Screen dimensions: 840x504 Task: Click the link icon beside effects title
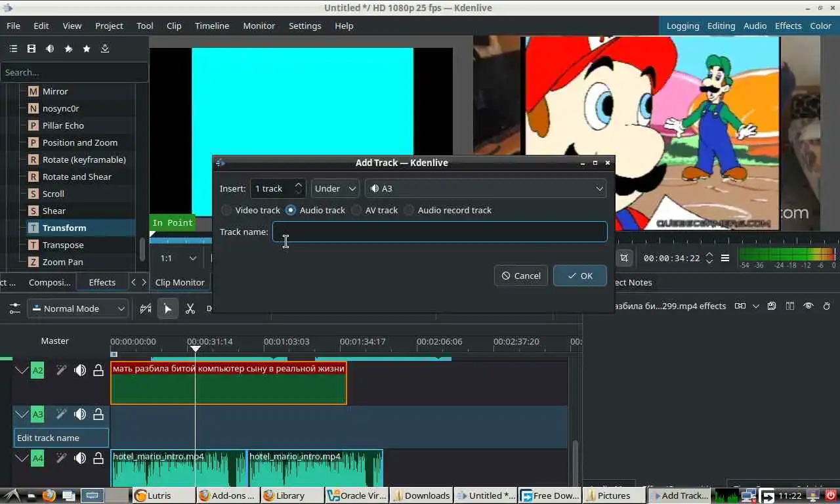(x=740, y=306)
